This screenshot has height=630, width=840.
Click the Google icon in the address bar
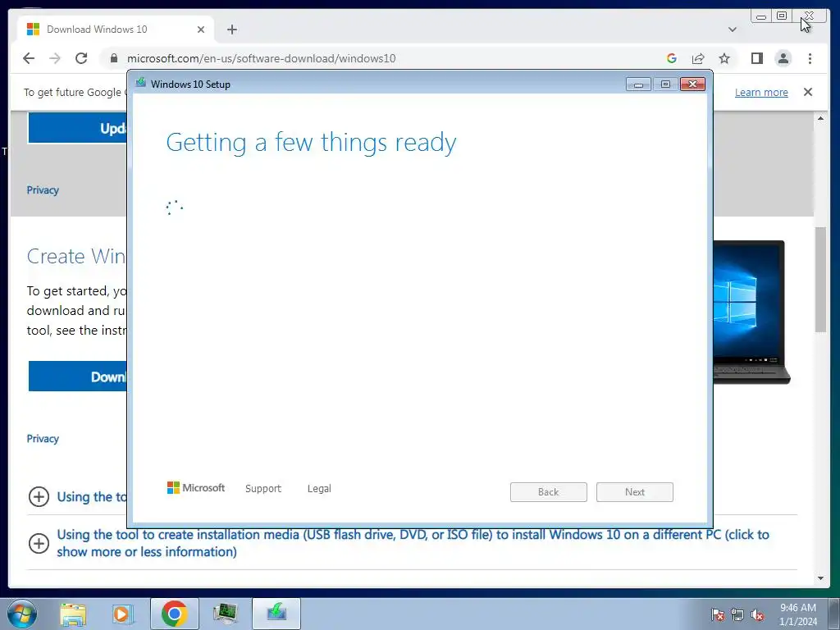click(x=671, y=58)
